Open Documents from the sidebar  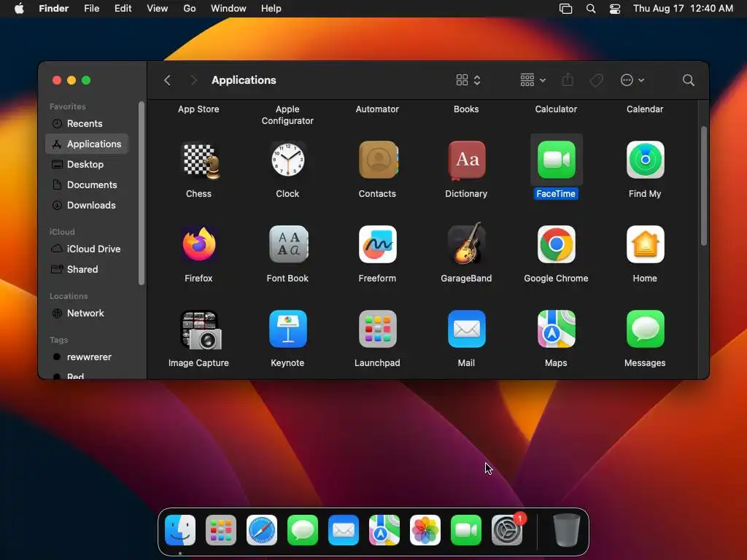[x=87, y=184]
